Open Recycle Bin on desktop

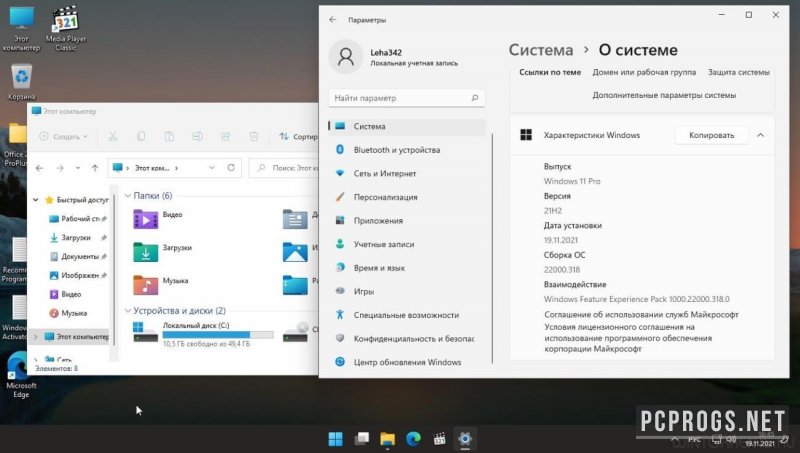(x=21, y=82)
